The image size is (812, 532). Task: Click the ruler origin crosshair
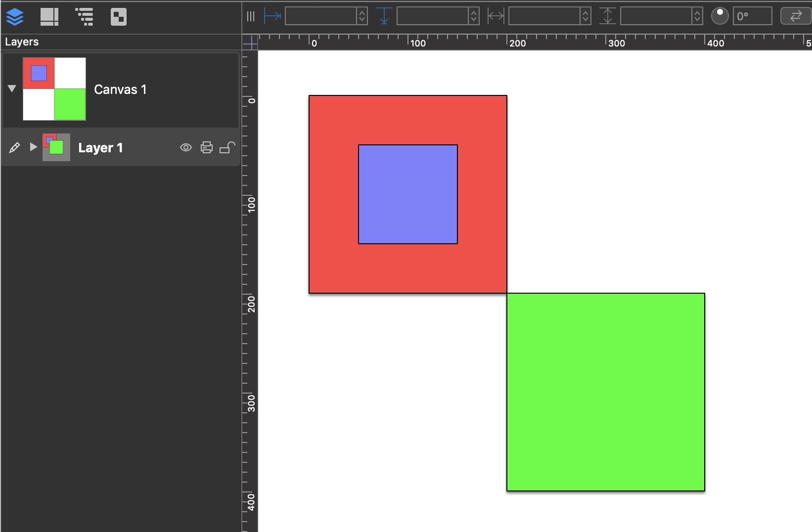pyautogui.click(x=250, y=43)
